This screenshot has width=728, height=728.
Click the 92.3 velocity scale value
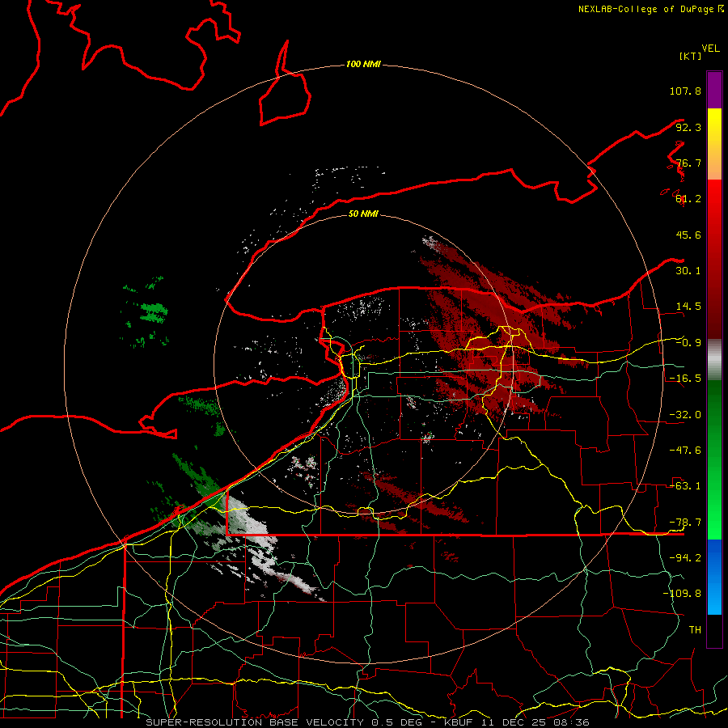688,127
